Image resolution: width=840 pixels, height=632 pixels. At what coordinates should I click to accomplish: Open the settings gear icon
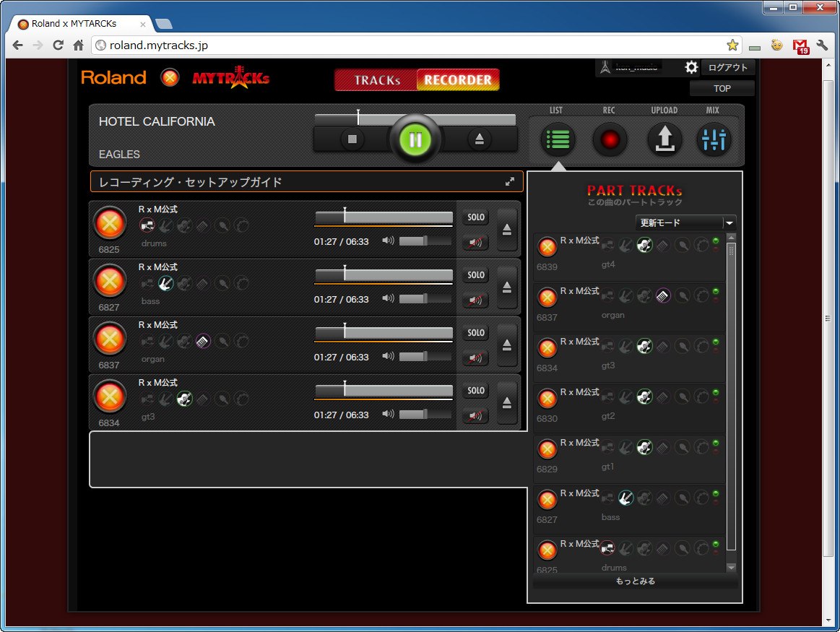pyautogui.click(x=692, y=67)
